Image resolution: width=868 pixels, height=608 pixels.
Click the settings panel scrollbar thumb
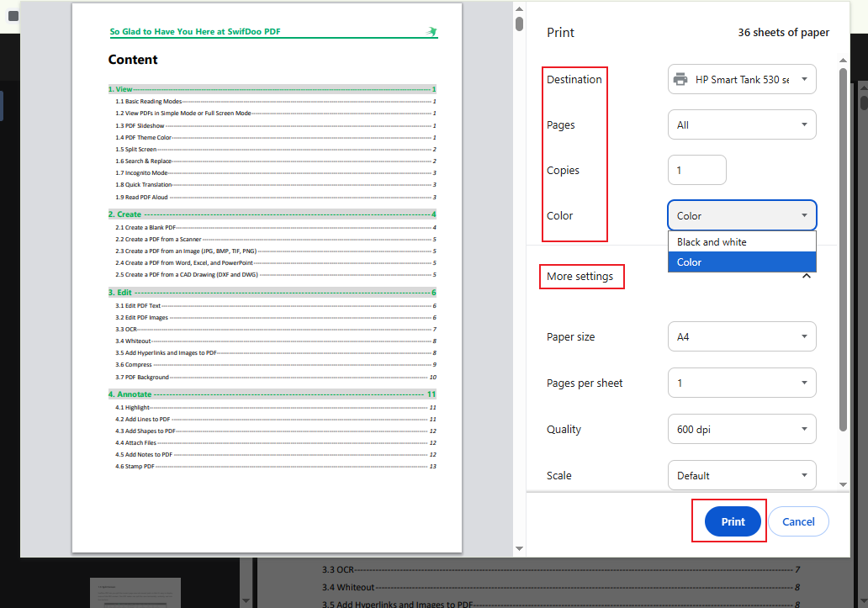(843, 249)
